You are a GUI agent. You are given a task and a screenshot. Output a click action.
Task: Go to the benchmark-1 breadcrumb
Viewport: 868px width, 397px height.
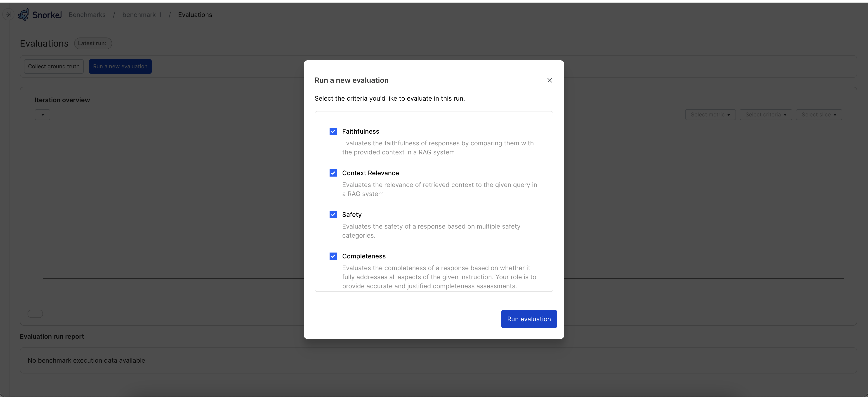pos(142,15)
